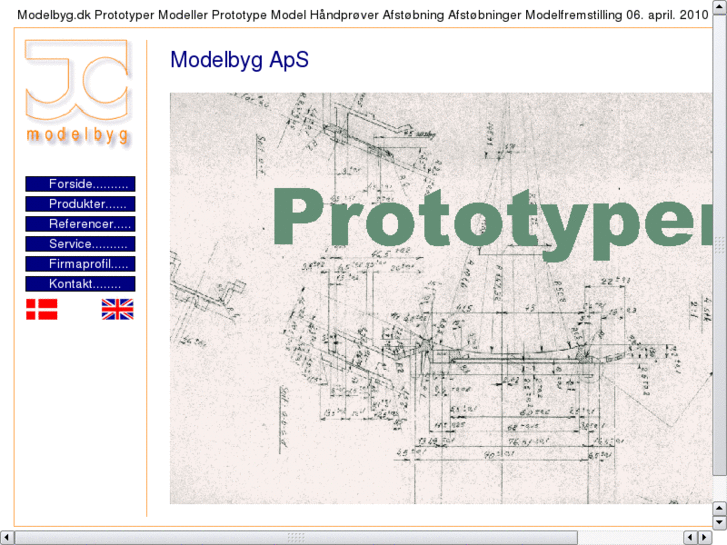Select the Service navigation item
This screenshot has width=727, height=545.
coord(80,244)
